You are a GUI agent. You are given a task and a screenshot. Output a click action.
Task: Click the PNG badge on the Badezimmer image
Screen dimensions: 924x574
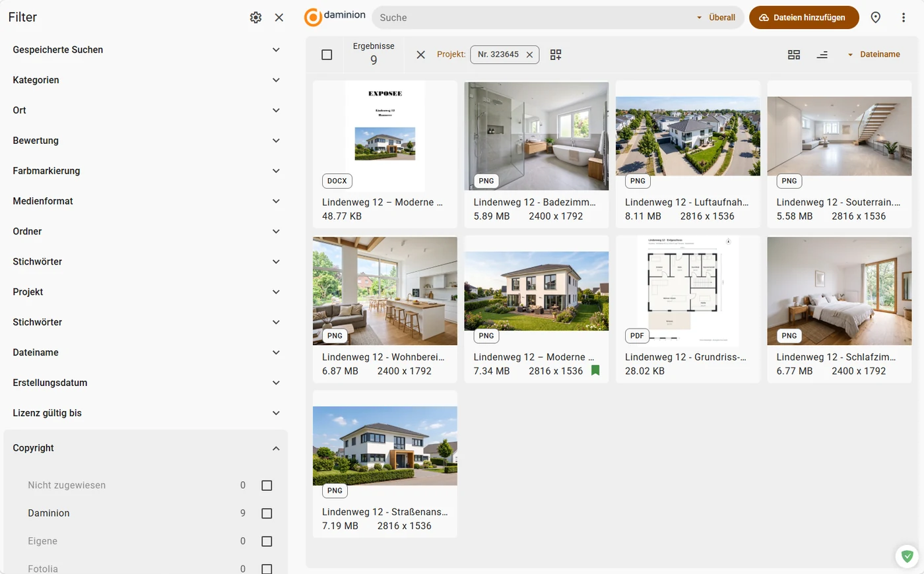[x=486, y=181]
